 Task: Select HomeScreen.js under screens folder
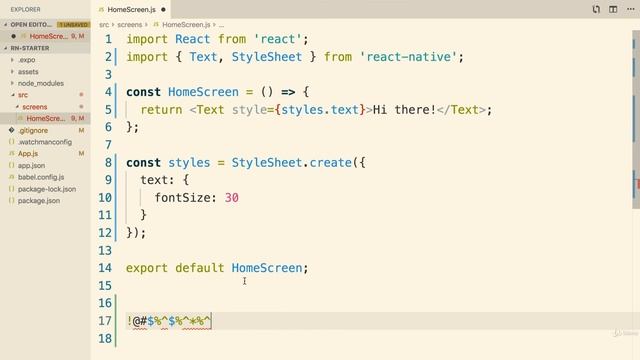[45, 118]
